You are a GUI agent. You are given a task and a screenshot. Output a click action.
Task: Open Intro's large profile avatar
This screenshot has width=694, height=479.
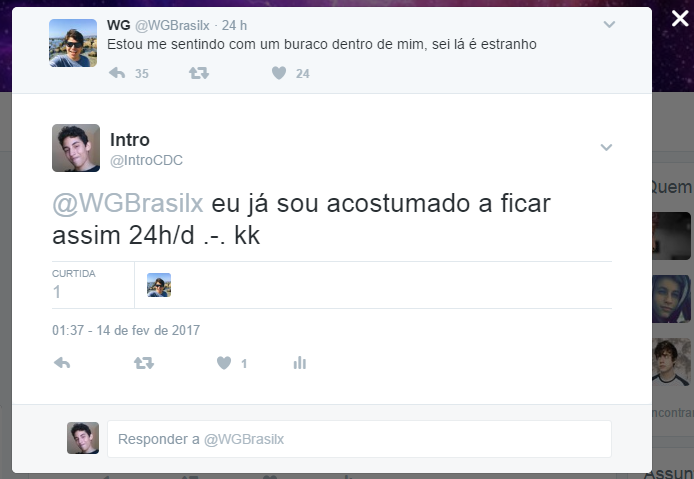click(76, 148)
